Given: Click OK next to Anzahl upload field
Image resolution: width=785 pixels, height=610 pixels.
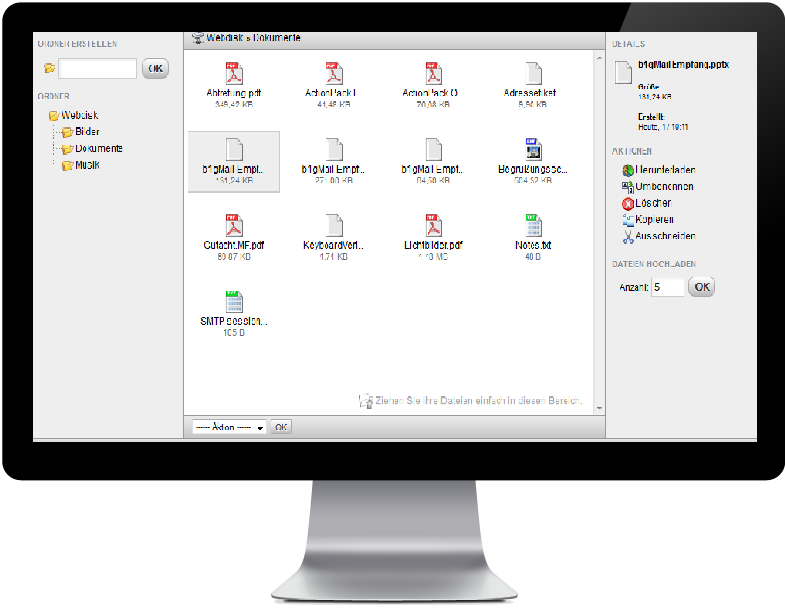Looking at the screenshot, I should point(702,287).
